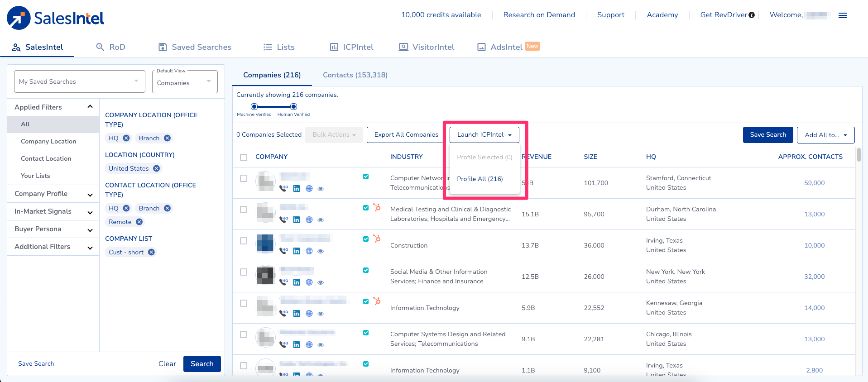Viewport: 868px width, 382px height.
Task: Click eye view icon in Chicago row
Action: click(321, 345)
